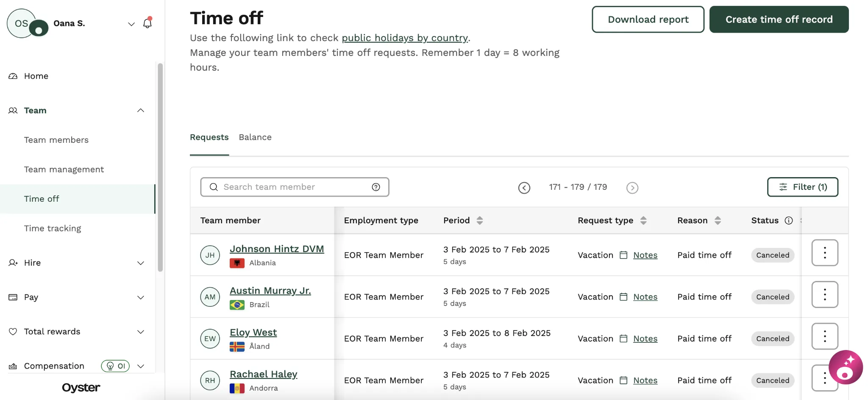Sort the table by Request type
Viewport: 868px width, 400px height.
(x=643, y=220)
